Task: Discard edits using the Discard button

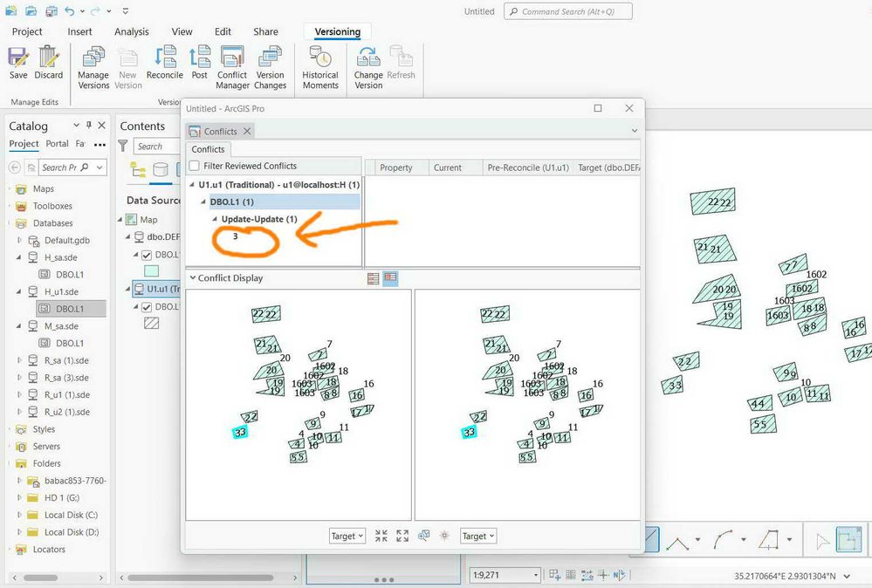Action: [x=48, y=63]
